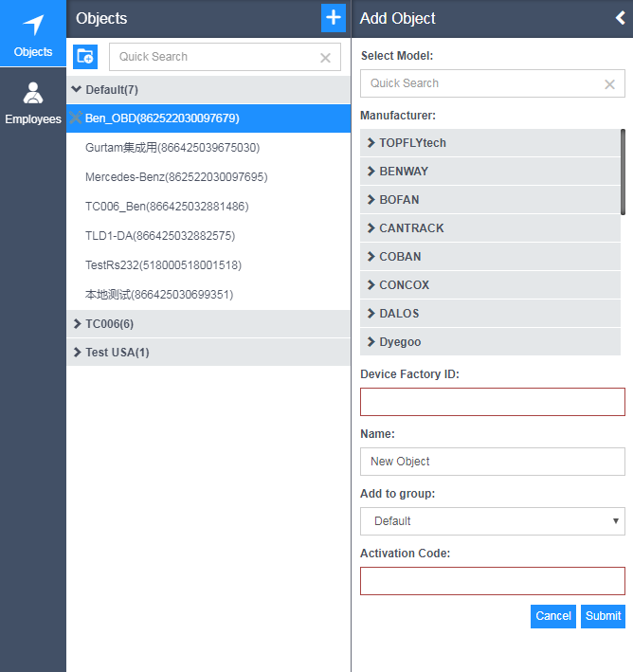Expand the TOPFLYtech manufacturer
Viewport: 633px width, 672px height.
[x=490, y=143]
